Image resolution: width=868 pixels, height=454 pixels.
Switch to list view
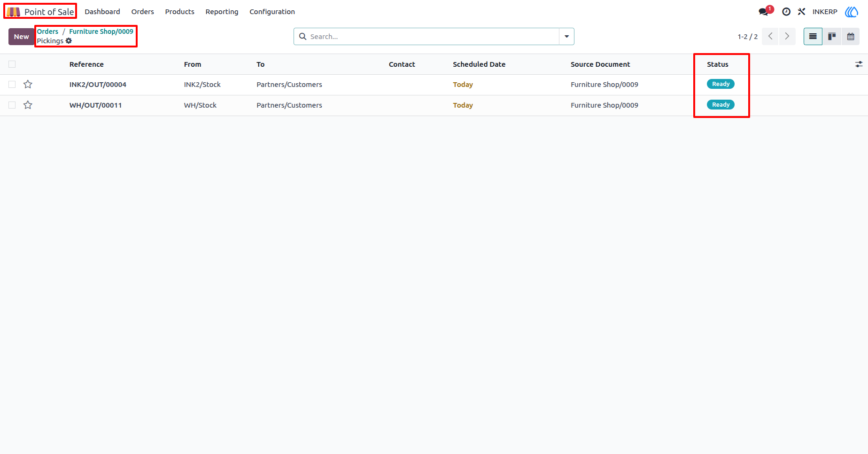pos(813,36)
